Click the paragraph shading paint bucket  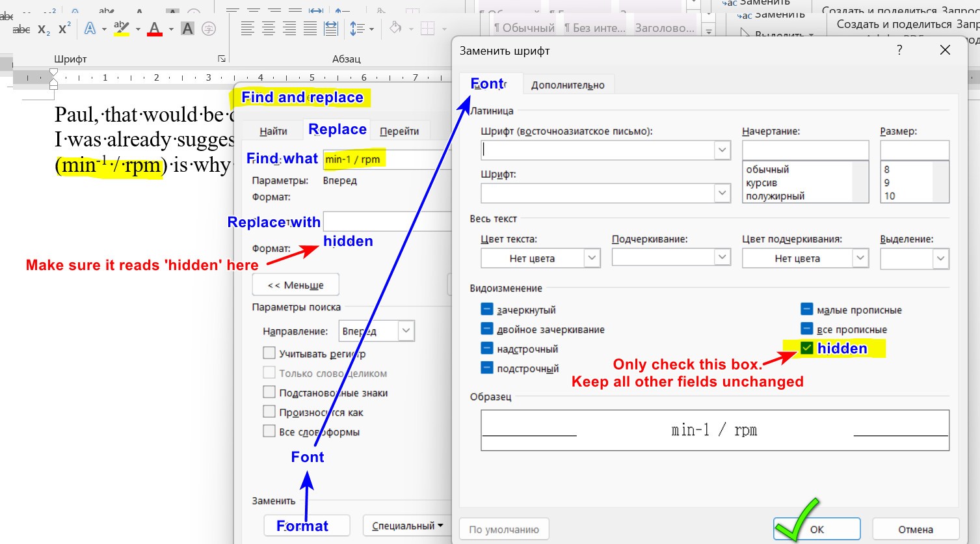tap(395, 28)
